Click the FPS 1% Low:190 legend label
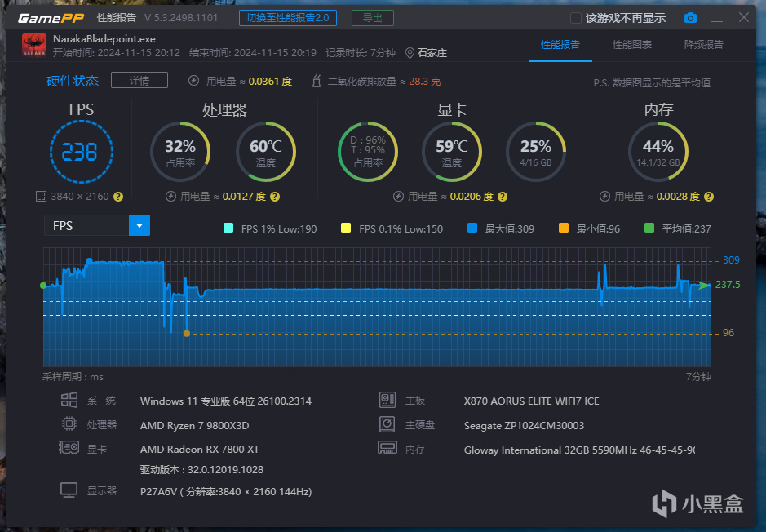This screenshot has width=766, height=532. pos(279,228)
